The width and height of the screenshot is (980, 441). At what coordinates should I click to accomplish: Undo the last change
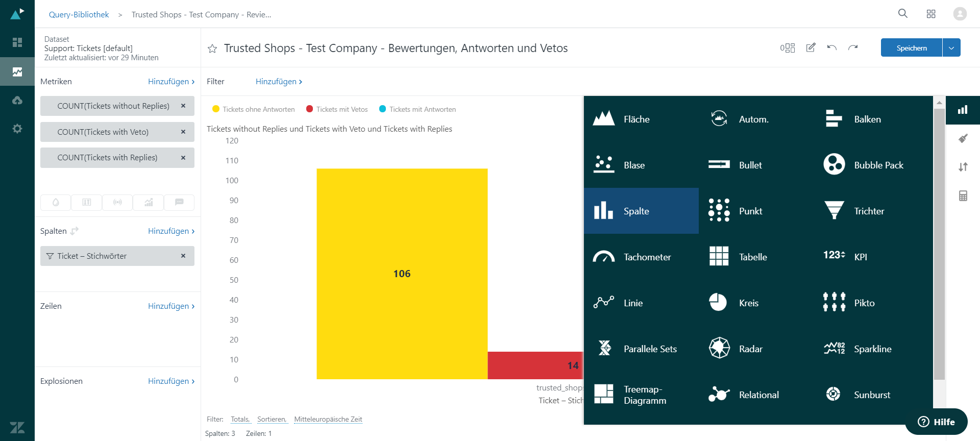[x=832, y=47]
